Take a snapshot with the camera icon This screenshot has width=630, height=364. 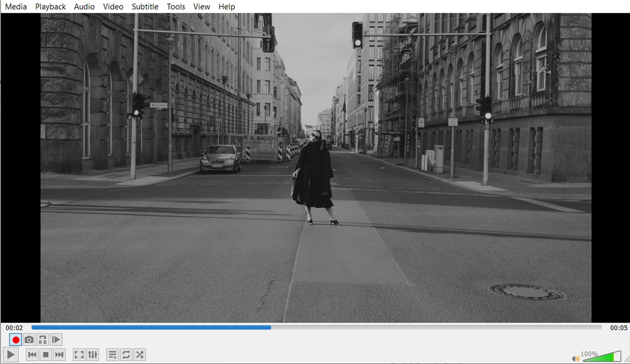coord(29,340)
